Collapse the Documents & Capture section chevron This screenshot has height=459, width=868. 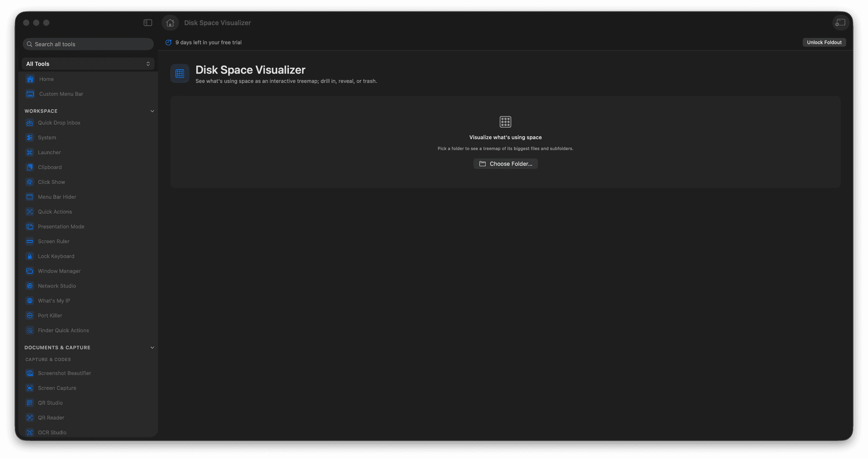152,348
